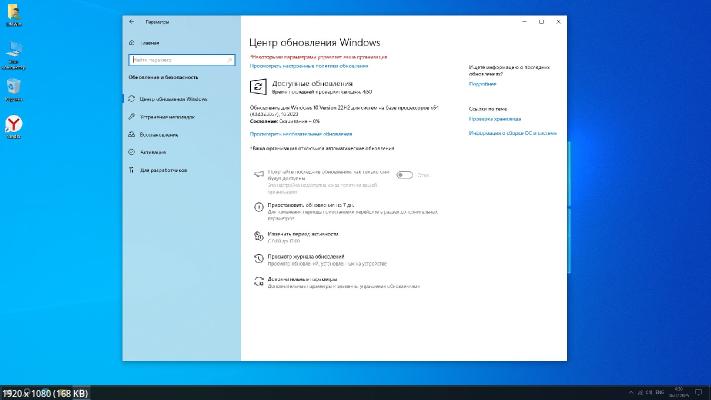Click Обновление и безопасность sidebar heading
The height and width of the screenshot is (400, 711).
click(x=163, y=78)
